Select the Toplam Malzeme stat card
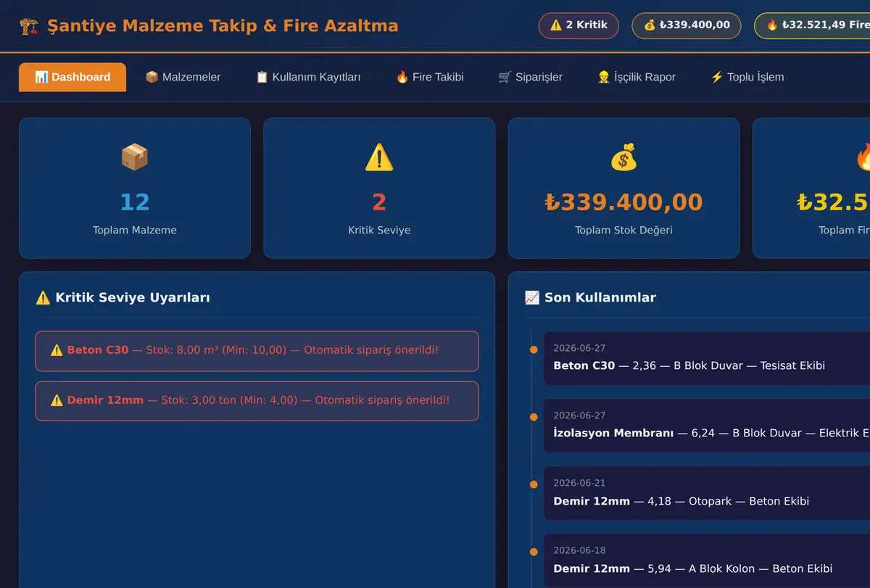The height and width of the screenshot is (588, 870). point(135,189)
